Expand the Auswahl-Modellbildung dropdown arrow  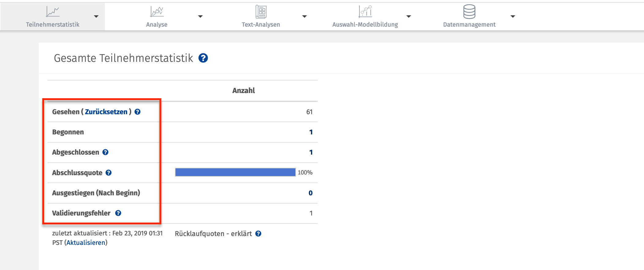409,17
